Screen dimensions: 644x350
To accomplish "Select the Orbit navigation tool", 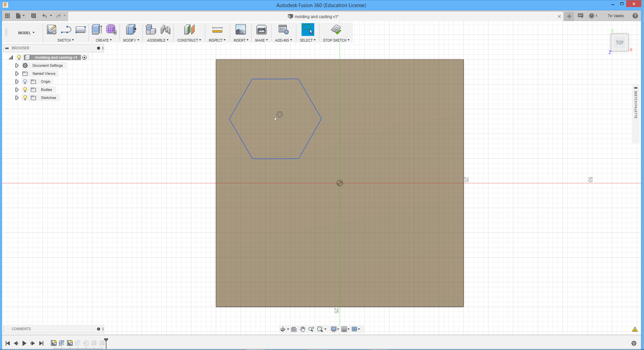I will [283, 329].
